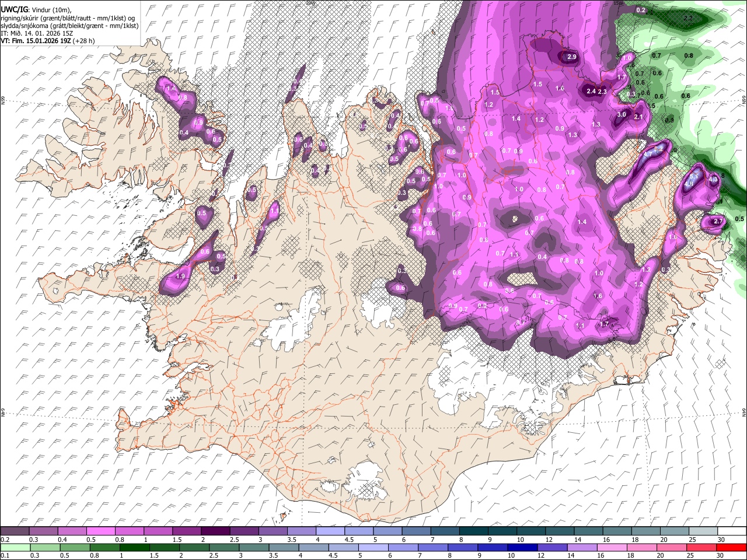Image resolution: width=747 pixels, height=560 pixels.
Task: Select the light pink 16–18 rain legend swatch
Action: pyautogui.click(x=612, y=547)
